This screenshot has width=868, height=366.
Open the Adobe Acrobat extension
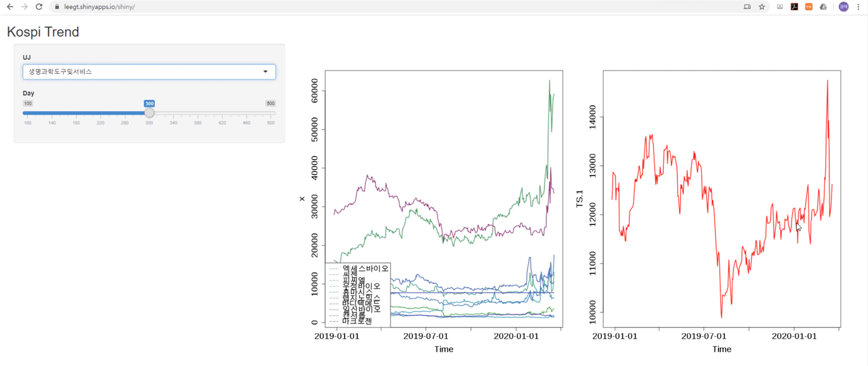[x=794, y=7]
